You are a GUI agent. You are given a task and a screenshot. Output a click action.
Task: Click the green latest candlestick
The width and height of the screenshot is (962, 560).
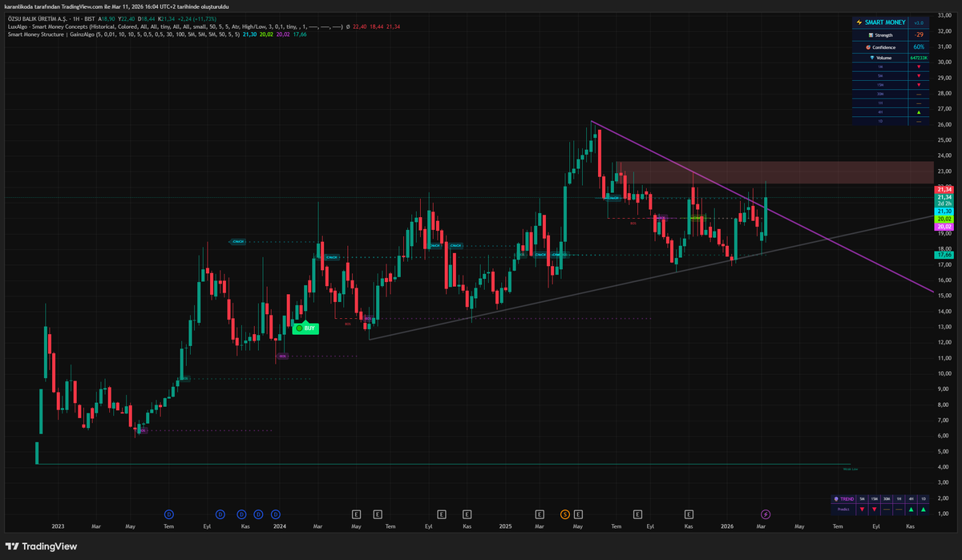point(767,216)
